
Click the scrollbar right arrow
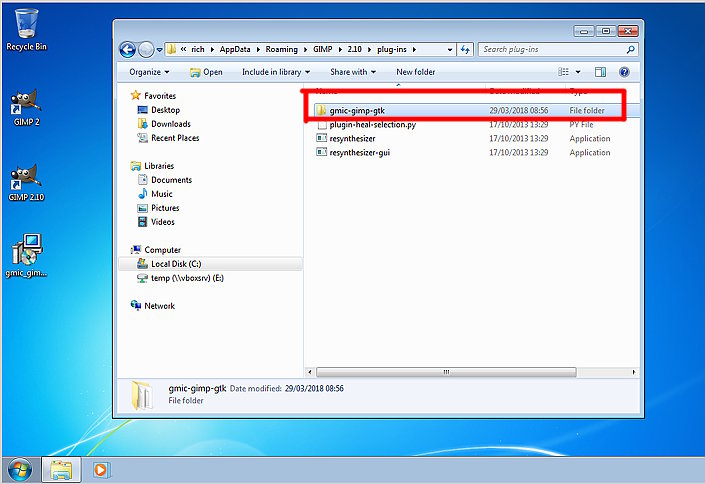click(x=634, y=372)
